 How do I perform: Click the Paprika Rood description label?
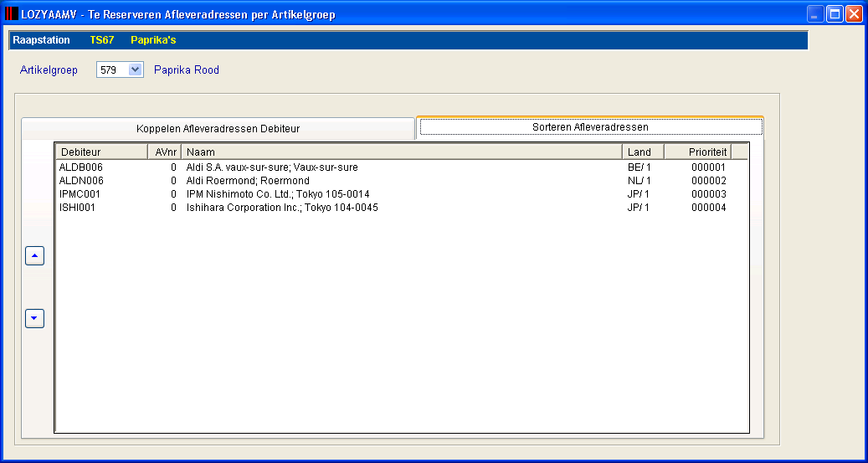tap(187, 69)
